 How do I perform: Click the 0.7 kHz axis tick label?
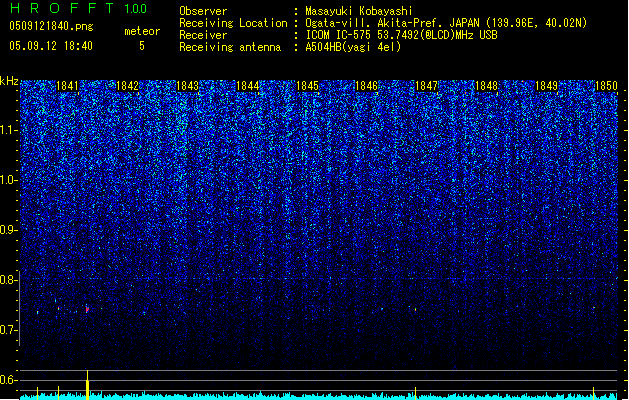(x=9, y=330)
